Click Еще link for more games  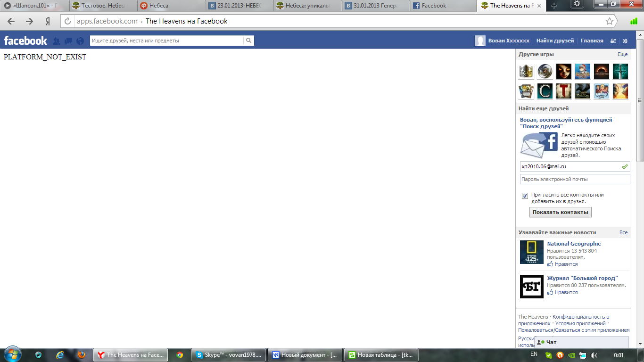622,55
